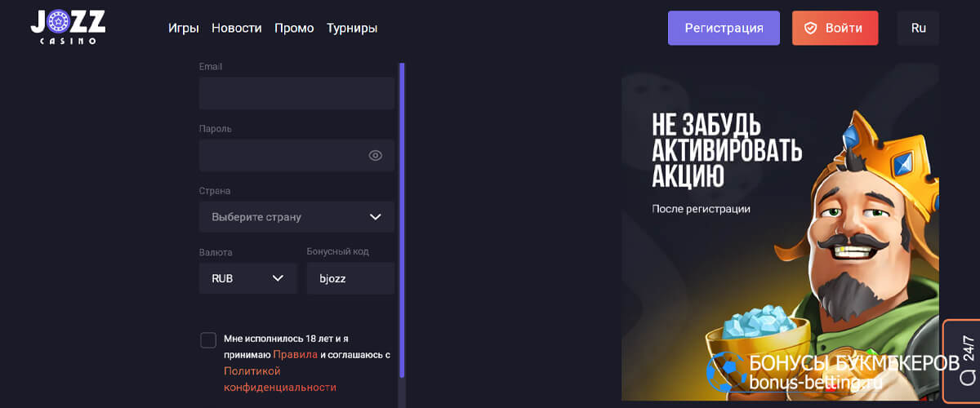
Task: Click the После регистрации text
Action: (x=701, y=209)
